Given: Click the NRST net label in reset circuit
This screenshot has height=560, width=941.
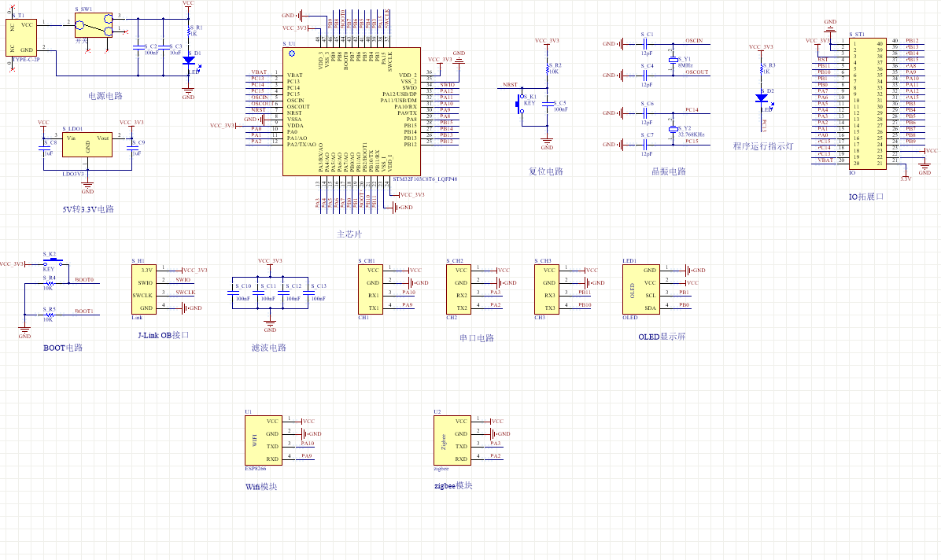Looking at the screenshot, I should 510,85.
